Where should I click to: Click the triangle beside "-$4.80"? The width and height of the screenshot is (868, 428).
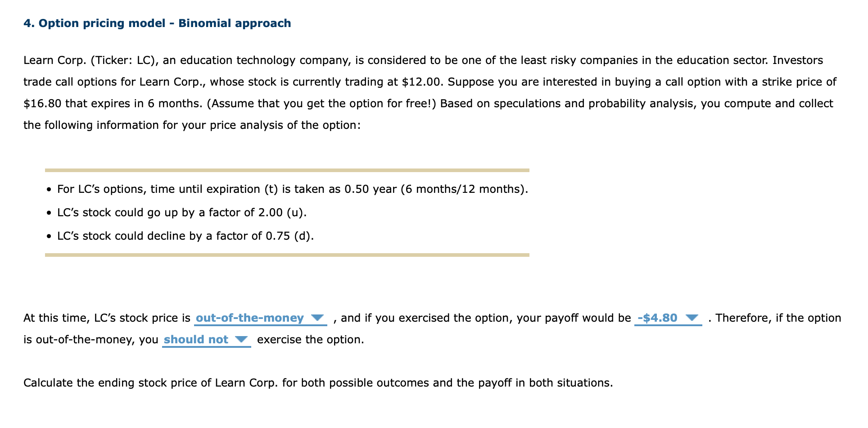692,318
